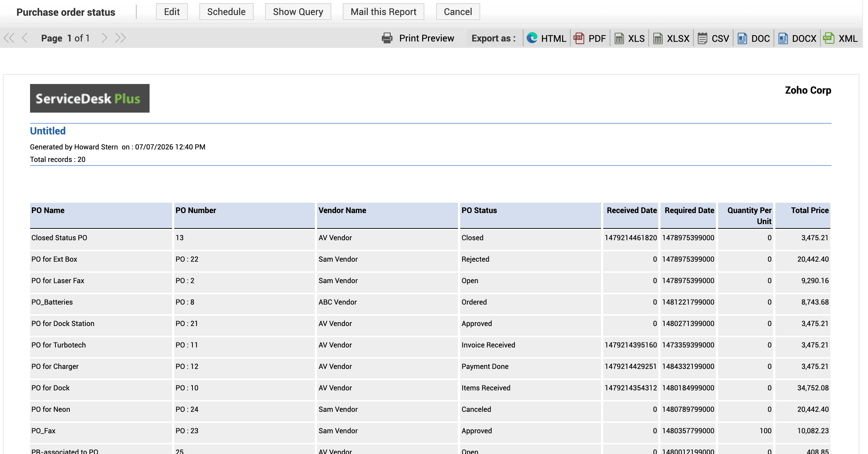Click the PO Name column header

(101, 215)
